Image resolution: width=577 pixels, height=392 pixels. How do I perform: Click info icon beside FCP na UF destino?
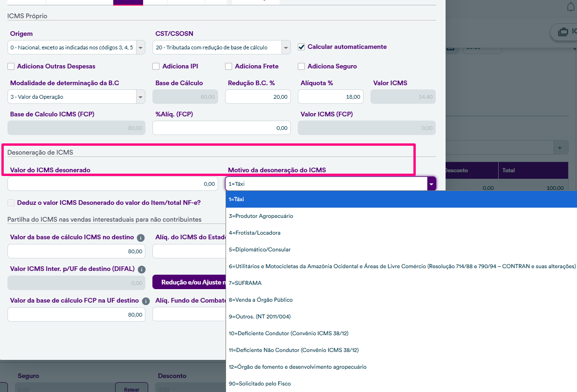(146, 301)
